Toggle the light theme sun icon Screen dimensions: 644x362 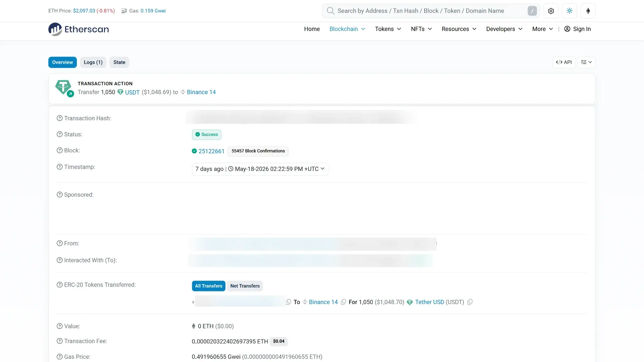(569, 11)
